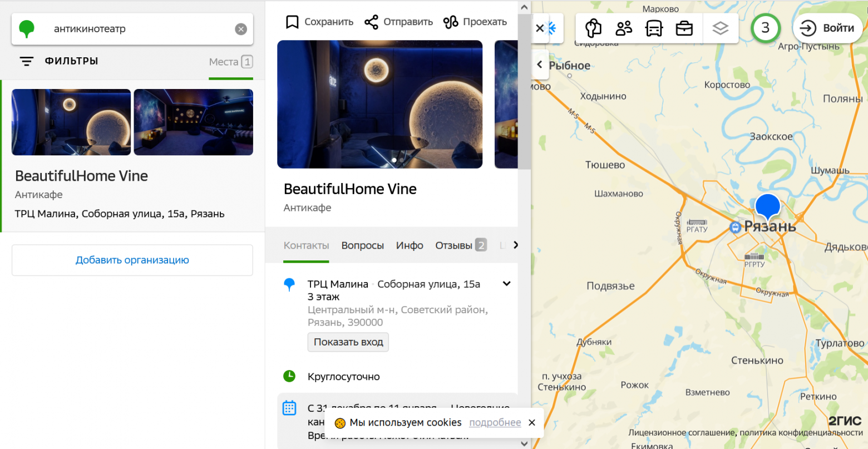Clear the search field with the X icon

(240, 29)
